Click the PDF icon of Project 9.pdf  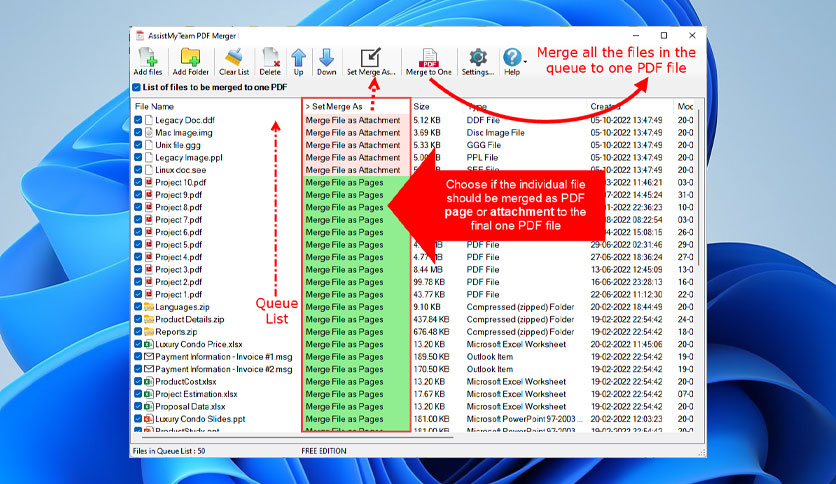tap(149, 195)
